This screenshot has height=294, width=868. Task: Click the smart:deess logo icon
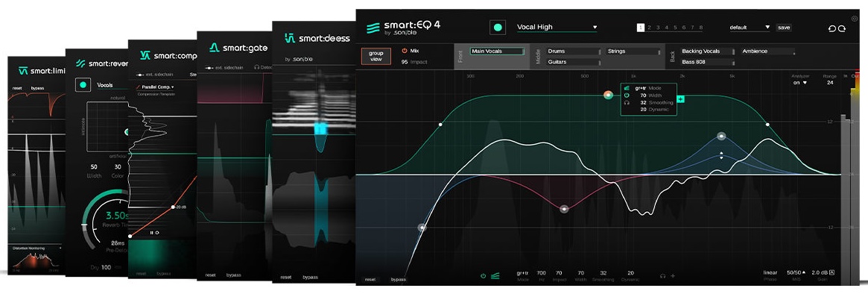(x=290, y=38)
